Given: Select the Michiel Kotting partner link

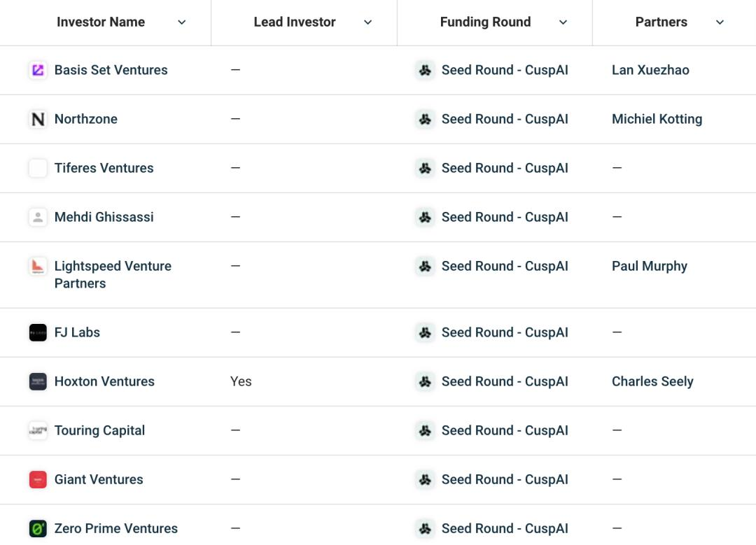Looking at the screenshot, I should [657, 119].
